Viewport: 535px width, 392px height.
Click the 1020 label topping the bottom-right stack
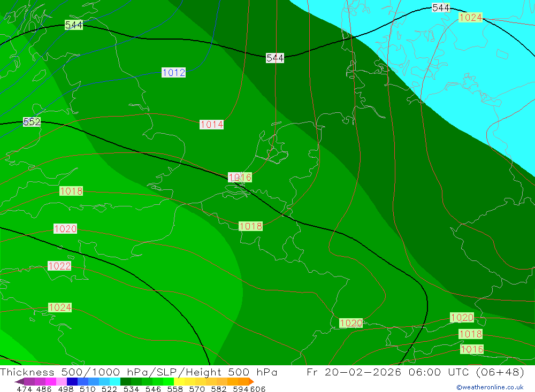(462, 318)
